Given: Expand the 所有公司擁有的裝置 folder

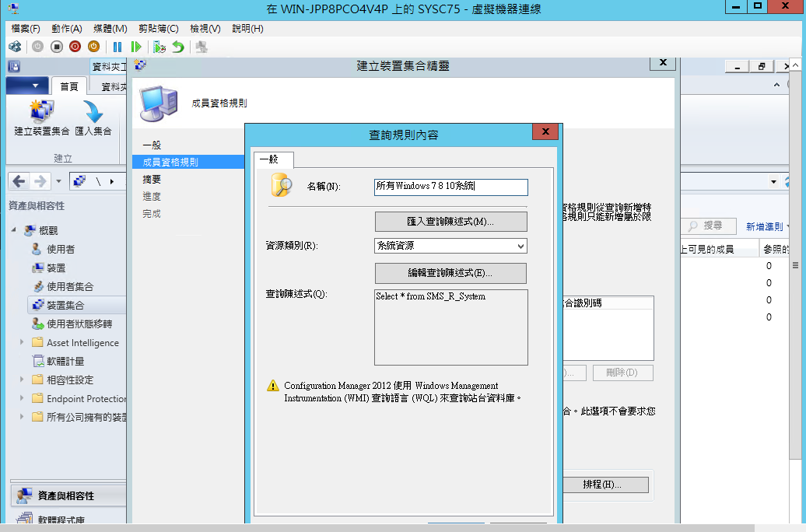Looking at the screenshot, I should [x=22, y=416].
